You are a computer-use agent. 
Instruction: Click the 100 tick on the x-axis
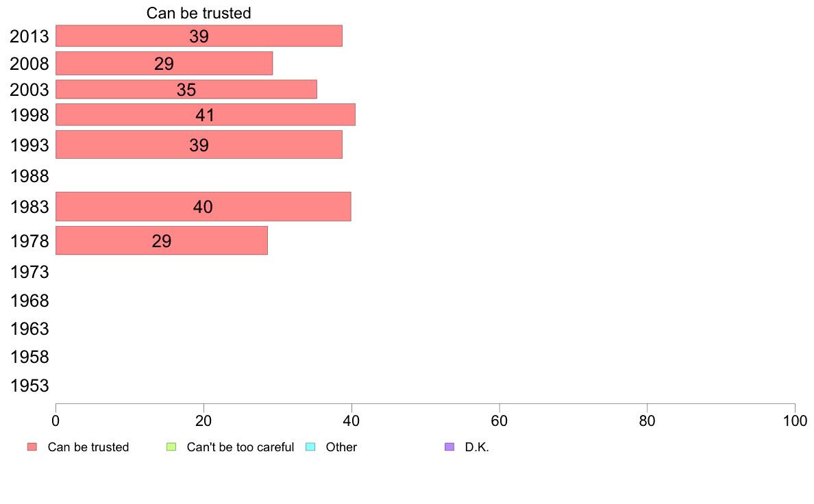[x=795, y=419]
